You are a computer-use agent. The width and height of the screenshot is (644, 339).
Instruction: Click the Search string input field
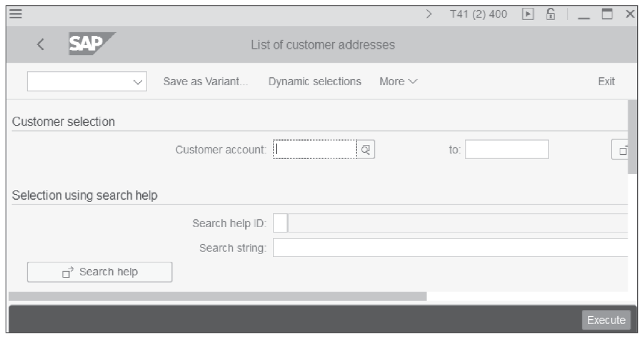click(414, 247)
